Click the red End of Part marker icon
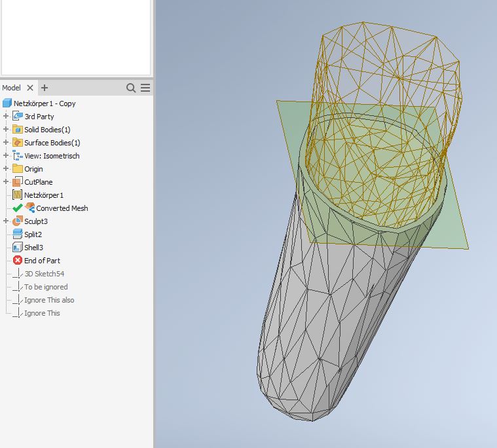497x448 pixels. (x=18, y=260)
